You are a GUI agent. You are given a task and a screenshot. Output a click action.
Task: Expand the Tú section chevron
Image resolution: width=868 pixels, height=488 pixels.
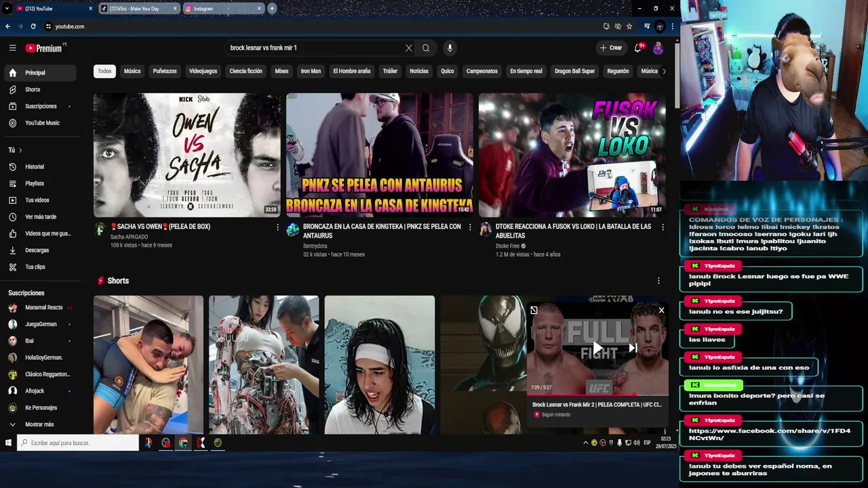(20, 150)
